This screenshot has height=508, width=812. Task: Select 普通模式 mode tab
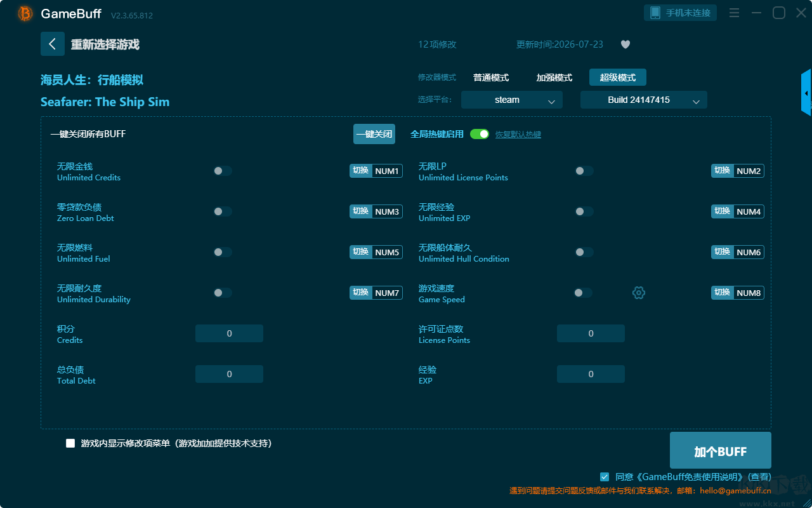click(x=491, y=77)
